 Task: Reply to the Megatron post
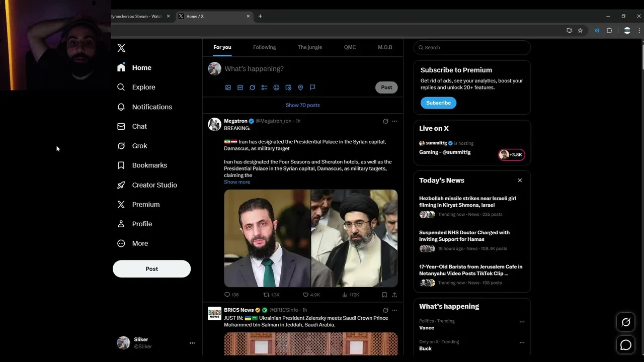[231, 295]
